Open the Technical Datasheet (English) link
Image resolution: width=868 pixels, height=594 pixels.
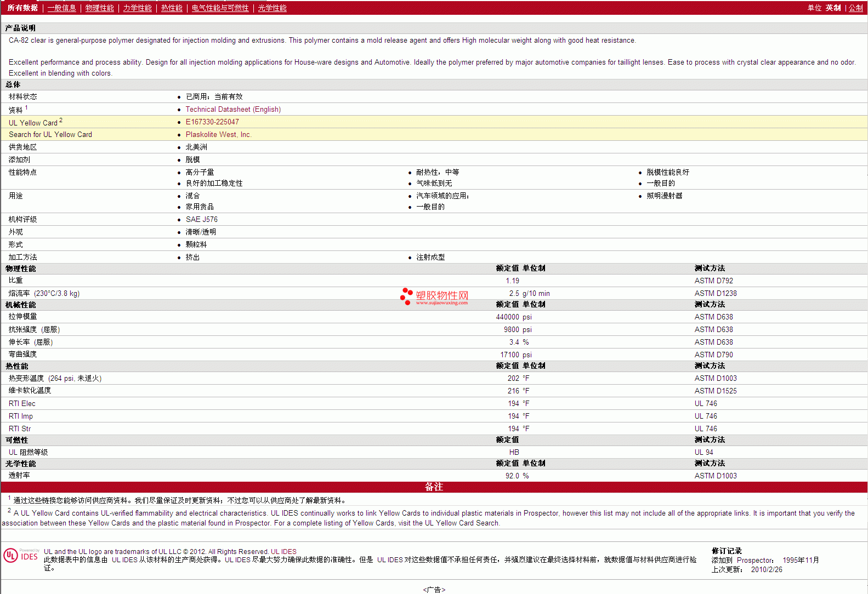pyautogui.click(x=233, y=109)
